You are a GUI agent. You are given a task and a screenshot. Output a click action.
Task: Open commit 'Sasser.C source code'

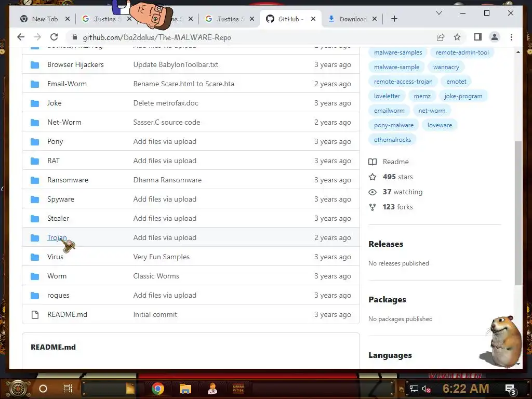click(167, 122)
